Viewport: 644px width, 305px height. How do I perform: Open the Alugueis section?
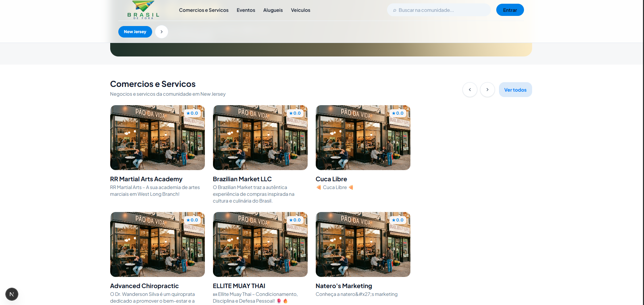tap(273, 10)
